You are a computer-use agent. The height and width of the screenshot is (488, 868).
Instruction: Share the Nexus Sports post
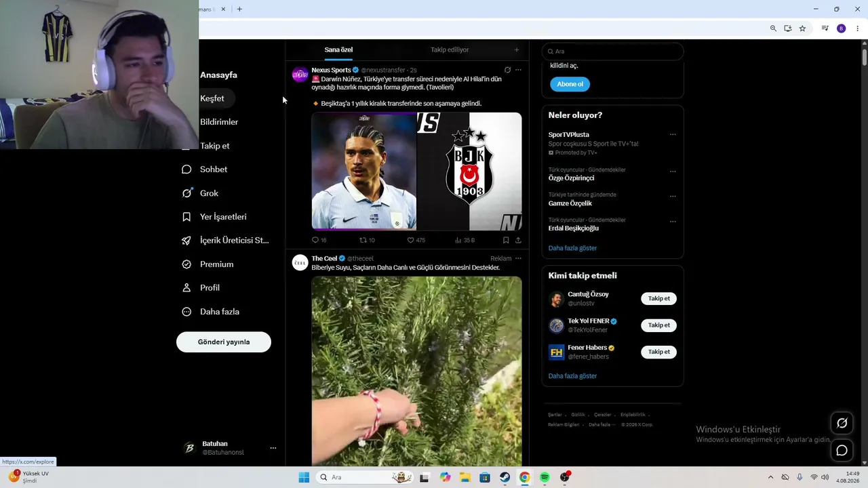(x=518, y=240)
